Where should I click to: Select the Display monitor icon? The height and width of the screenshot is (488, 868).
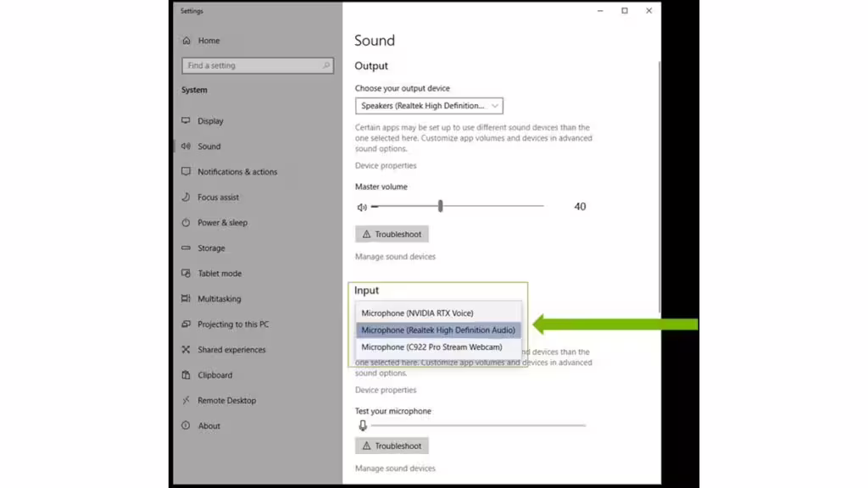(x=186, y=121)
